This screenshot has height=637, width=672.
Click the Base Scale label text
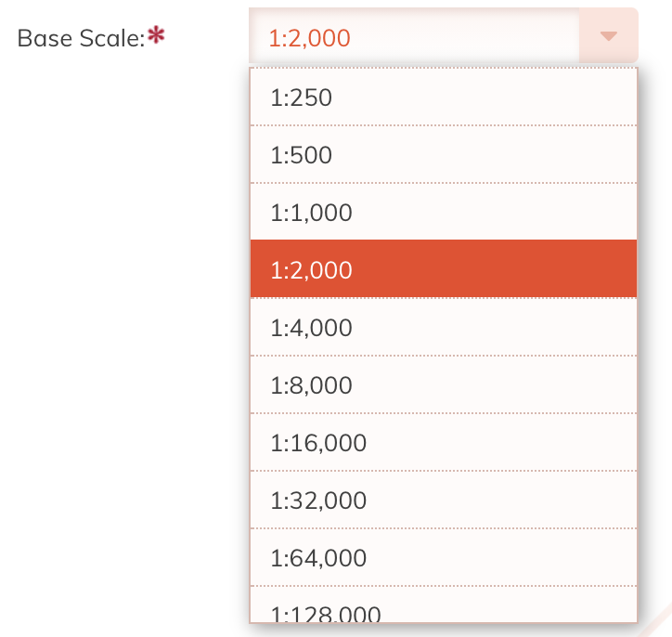coord(81,38)
